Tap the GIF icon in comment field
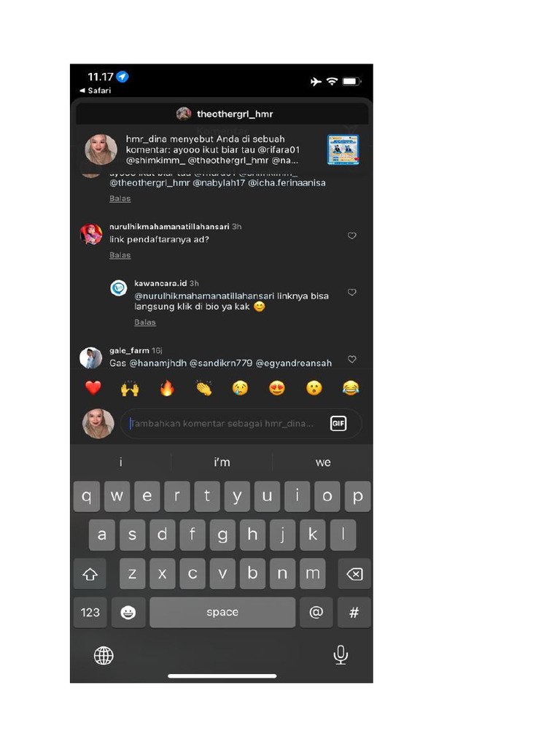This screenshot has width=560, height=747. click(338, 423)
